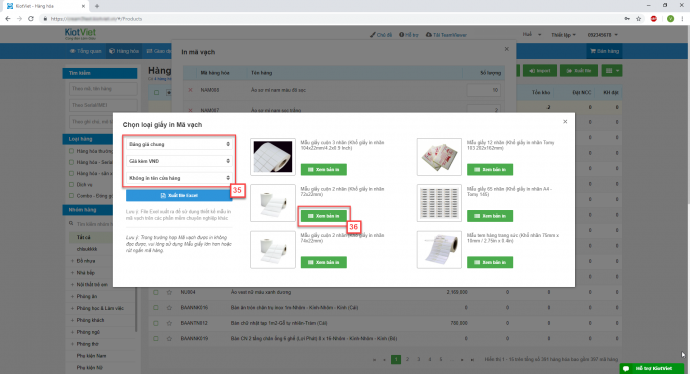Preview print for 2 nhãn 74x22mm paper
This screenshot has width=690, height=374.
click(323, 262)
